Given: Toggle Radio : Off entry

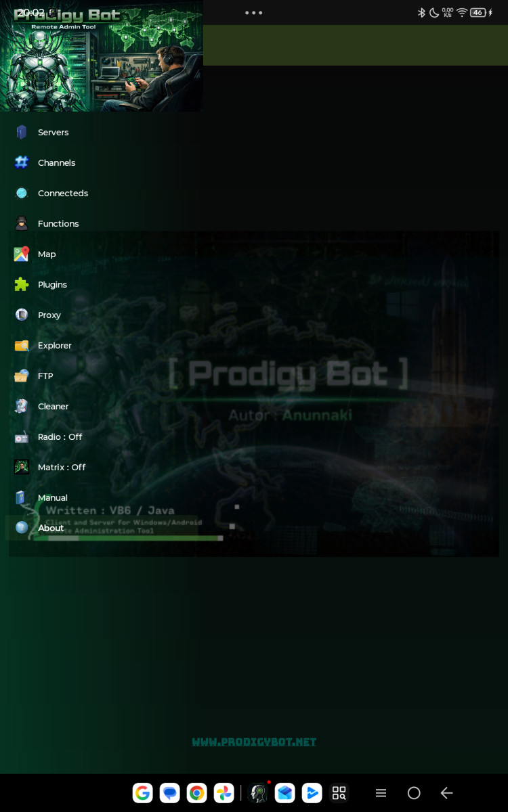Looking at the screenshot, I should pyautogui.click(x=102, y=436).
